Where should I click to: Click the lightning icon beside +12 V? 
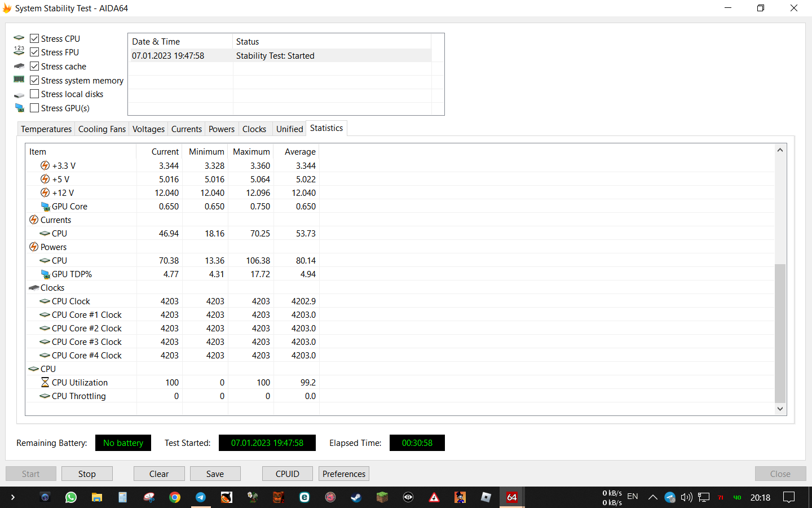[x=45, y=192]
